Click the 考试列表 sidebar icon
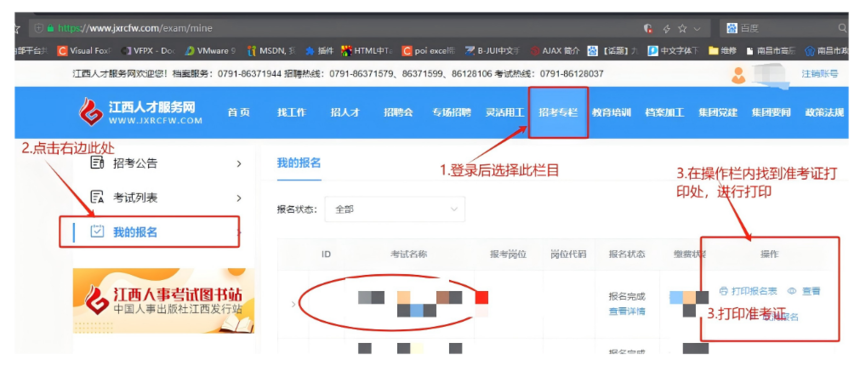Viewport: 860px width, 383px height. tap(97, 198)
